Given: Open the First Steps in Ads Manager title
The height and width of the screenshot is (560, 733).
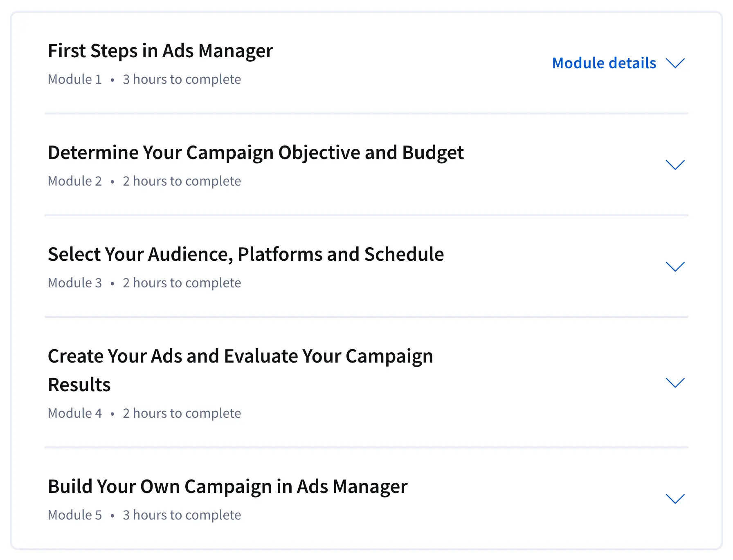Looking at the screenshot, I should point(160,51).
